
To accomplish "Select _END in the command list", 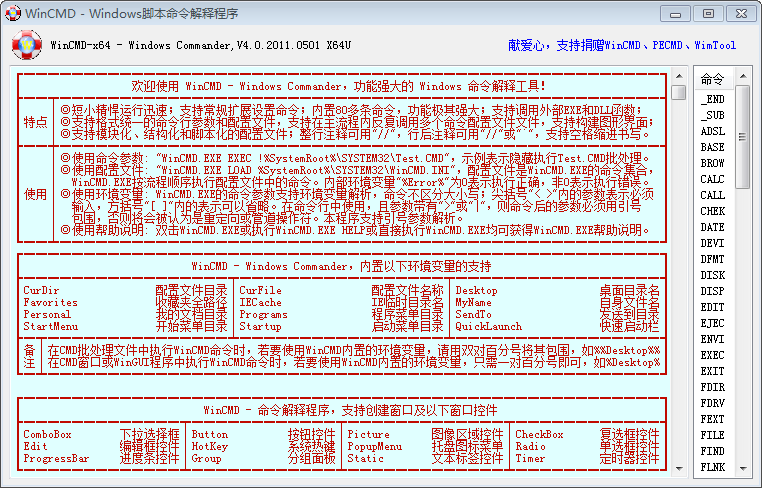I will coord(712,100).
